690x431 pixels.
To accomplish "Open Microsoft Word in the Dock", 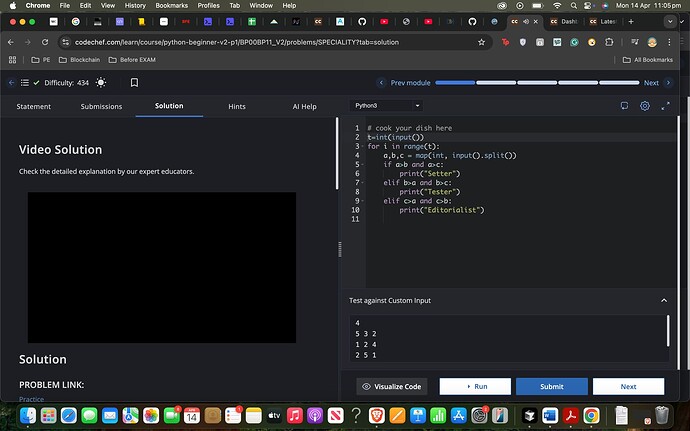I will 550,415.
